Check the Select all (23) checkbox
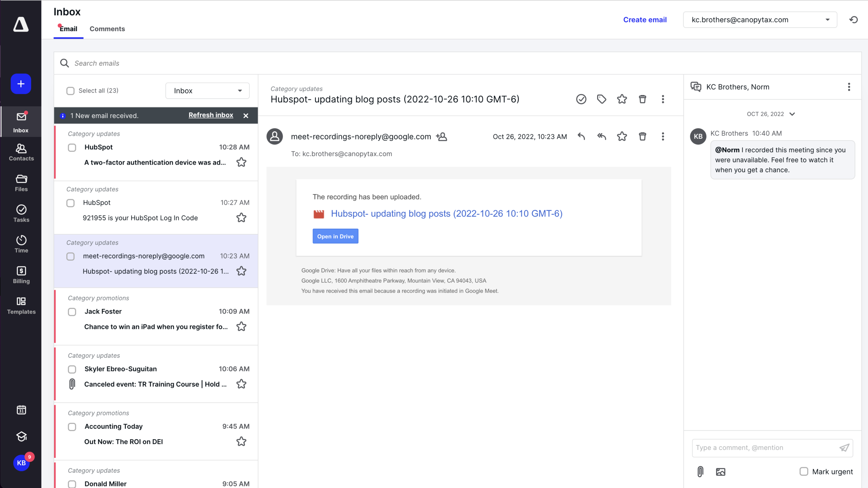868x488 pixels. click(70, 91)
